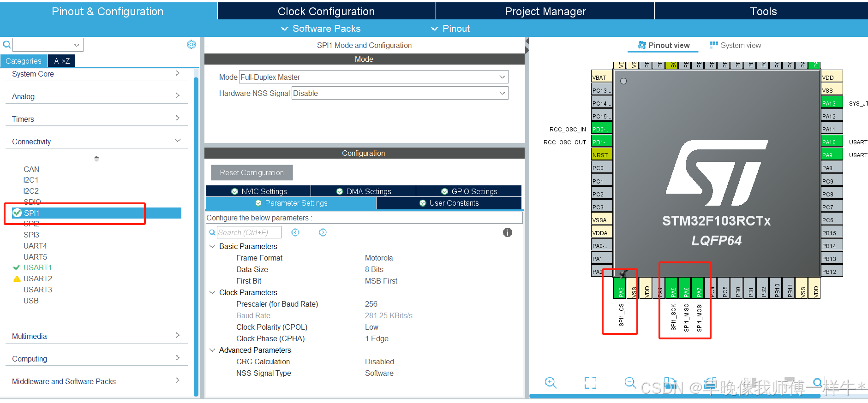Open the Software Packs menu
Screen dimensions: 868x403
(x=321, y=29)
